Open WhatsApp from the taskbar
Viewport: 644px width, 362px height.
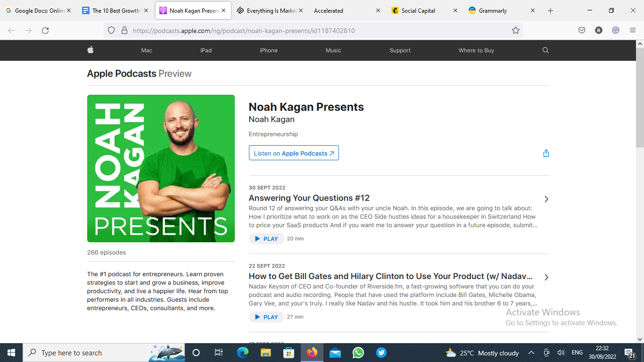point(358,353)
